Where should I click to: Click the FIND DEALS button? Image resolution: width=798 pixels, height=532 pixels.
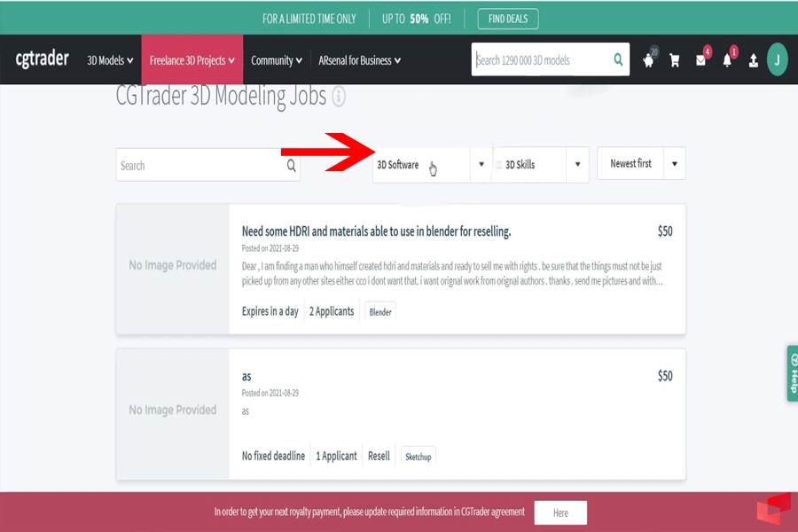tap(507, 19)
